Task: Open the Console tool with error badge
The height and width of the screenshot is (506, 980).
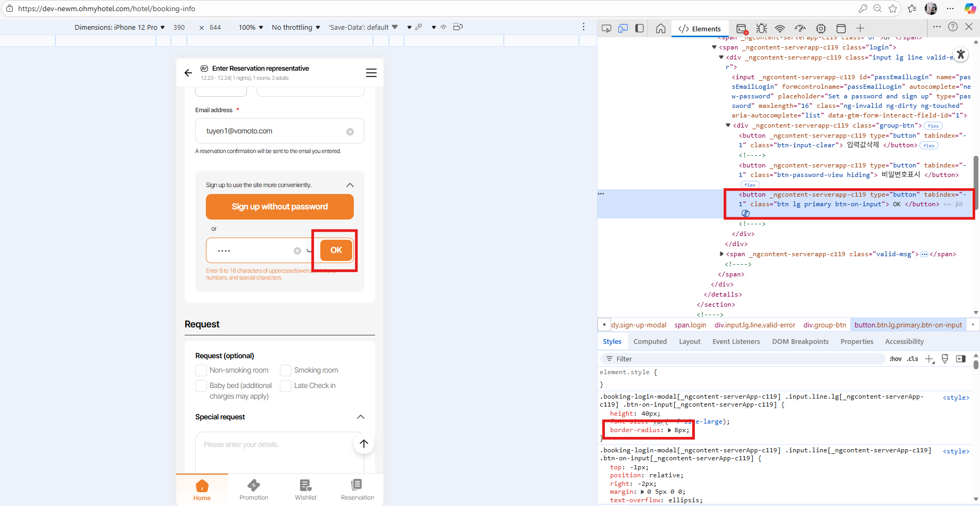Action: [742, 29]
